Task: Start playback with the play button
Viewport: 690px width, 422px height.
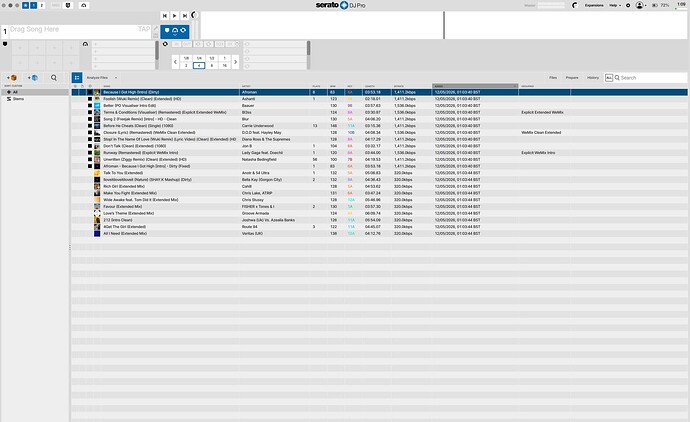Action: click(x=174, y=16)
